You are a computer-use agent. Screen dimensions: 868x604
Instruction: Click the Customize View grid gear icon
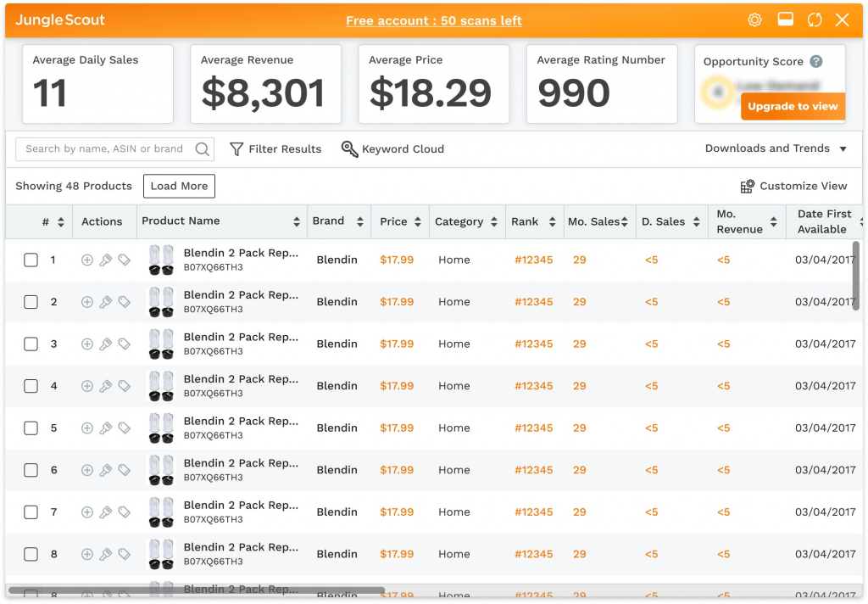(x=748, y=186)
